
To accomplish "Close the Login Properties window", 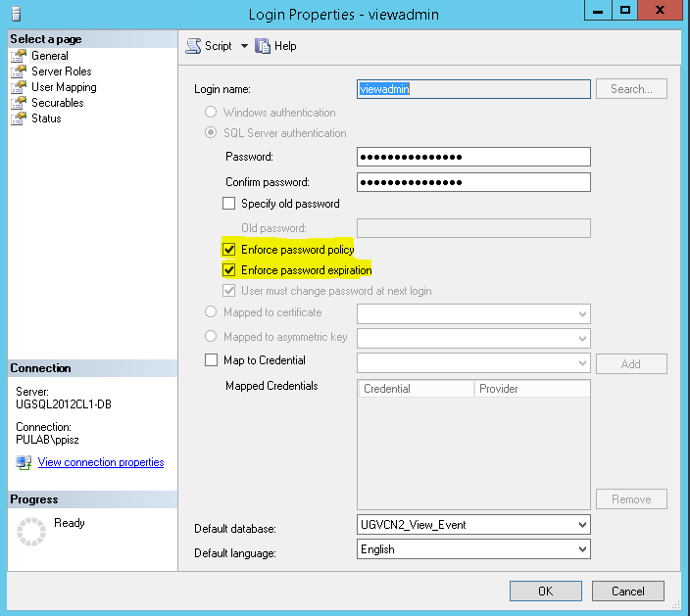I will (x=660, y=11).
